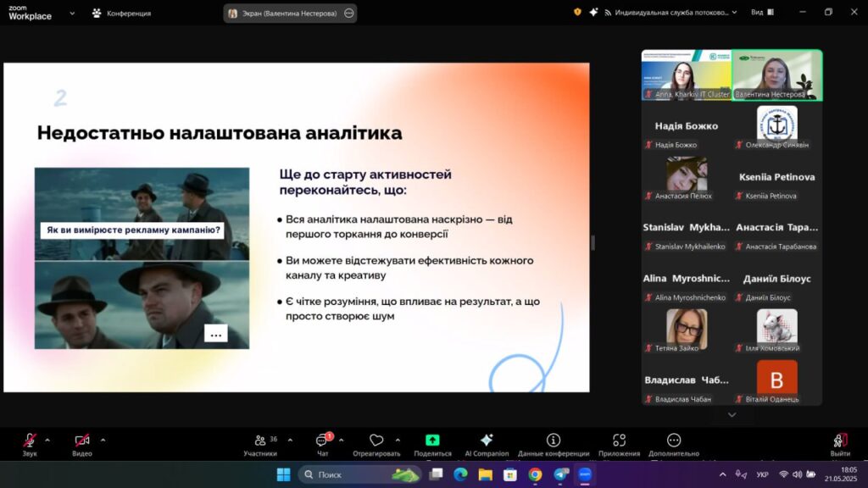Select Даниїл Білоус participant tile
This screenshot has height=488, width=868.
point(777,280)
